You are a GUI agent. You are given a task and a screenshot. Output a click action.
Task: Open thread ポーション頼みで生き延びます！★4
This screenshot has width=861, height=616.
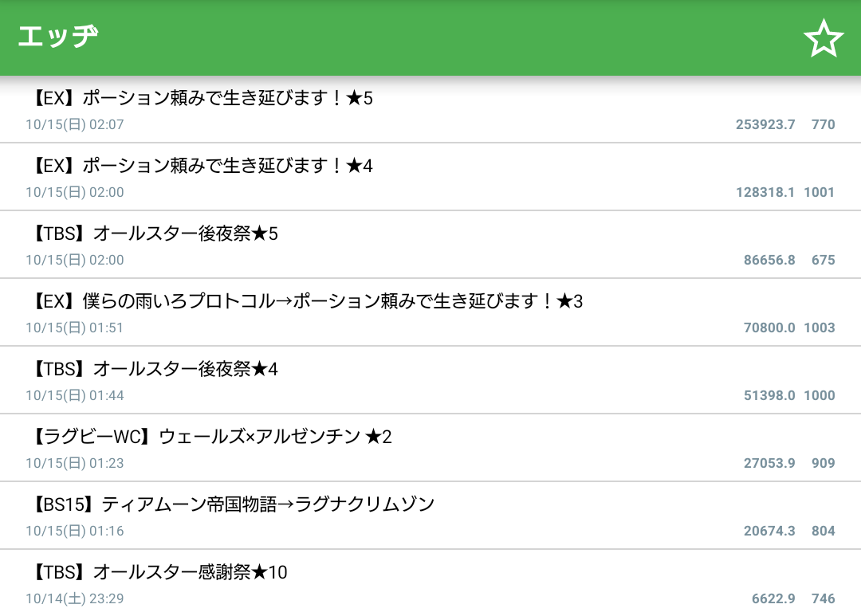(x=202, y=167)
